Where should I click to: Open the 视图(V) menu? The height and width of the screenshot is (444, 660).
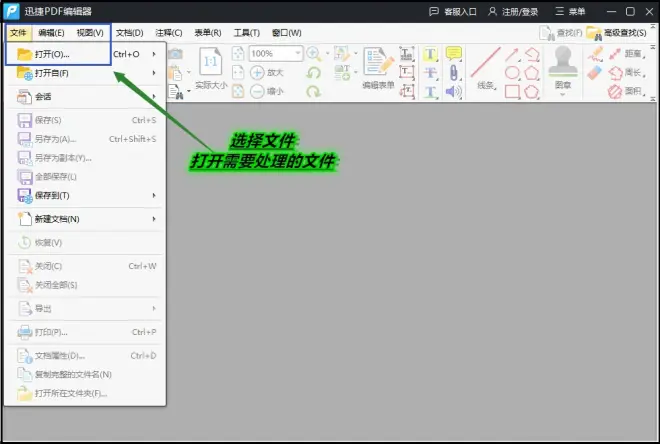pos(90,33)
